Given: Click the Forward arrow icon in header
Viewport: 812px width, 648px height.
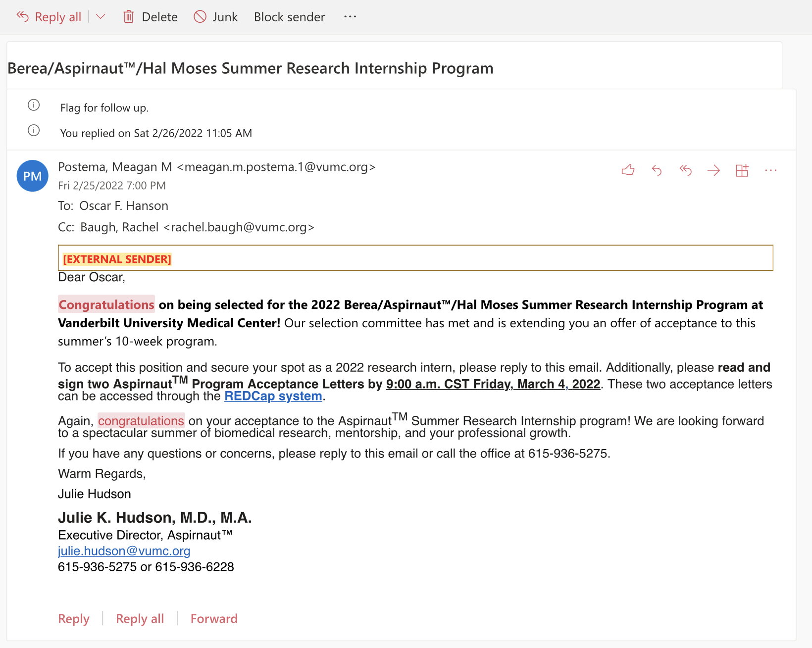Looking at the screenshot, I should click(x=713, y=170).
